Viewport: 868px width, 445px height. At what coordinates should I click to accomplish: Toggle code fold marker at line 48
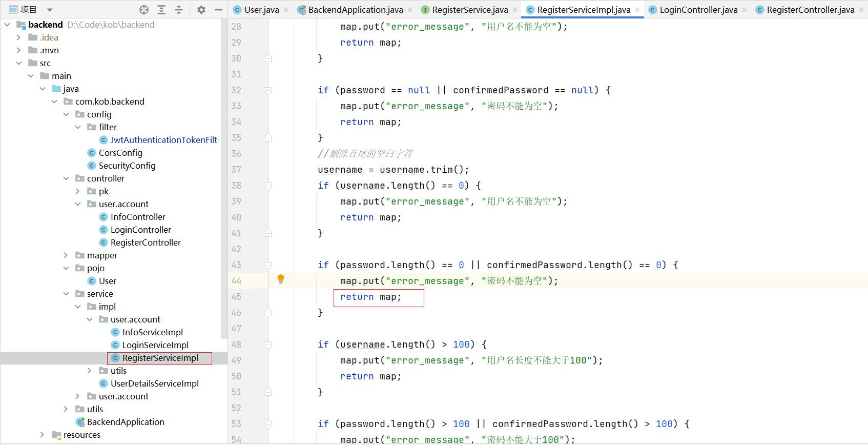268,345
